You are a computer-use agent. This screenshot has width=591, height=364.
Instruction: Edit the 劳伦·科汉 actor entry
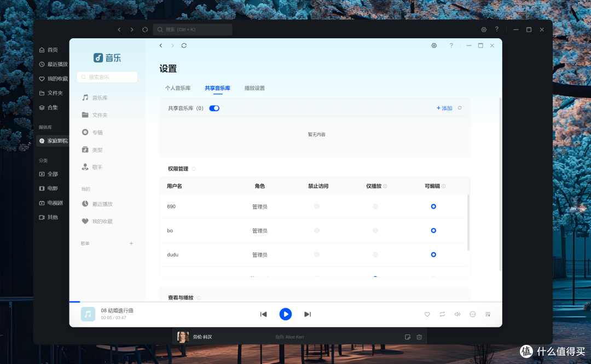408,337
